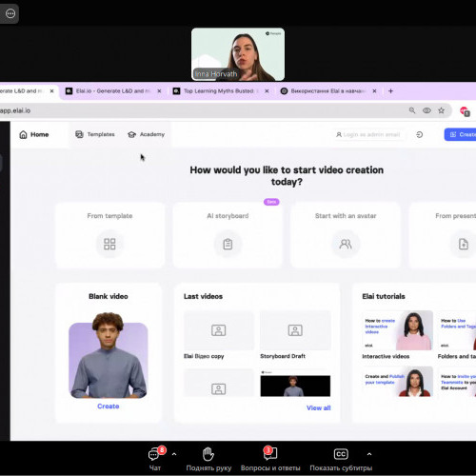Close the Використання Elai tab

click(374, 91)
